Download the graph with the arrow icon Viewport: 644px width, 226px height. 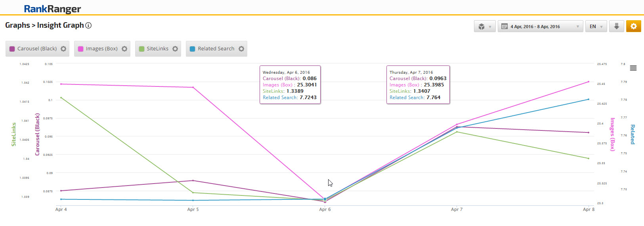click(x=616, y=27)
